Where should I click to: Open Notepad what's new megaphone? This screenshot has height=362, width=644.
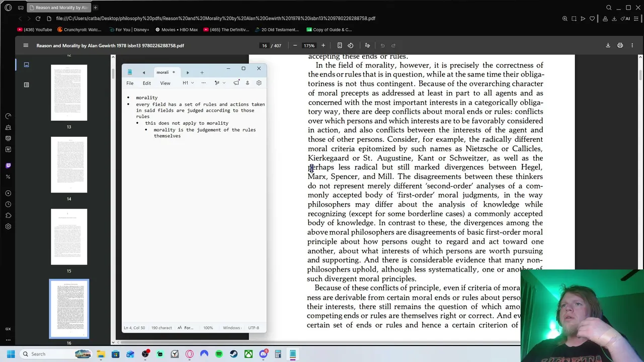pos(236,83)
